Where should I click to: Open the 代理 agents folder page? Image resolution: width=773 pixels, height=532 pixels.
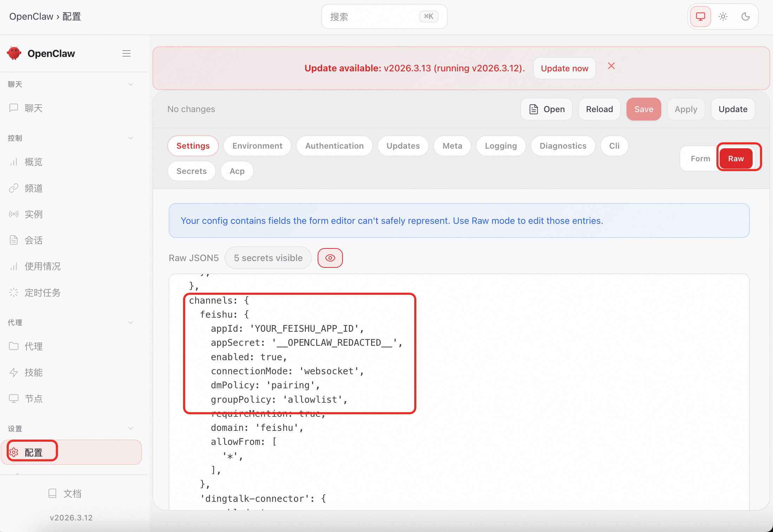[71, 346]
